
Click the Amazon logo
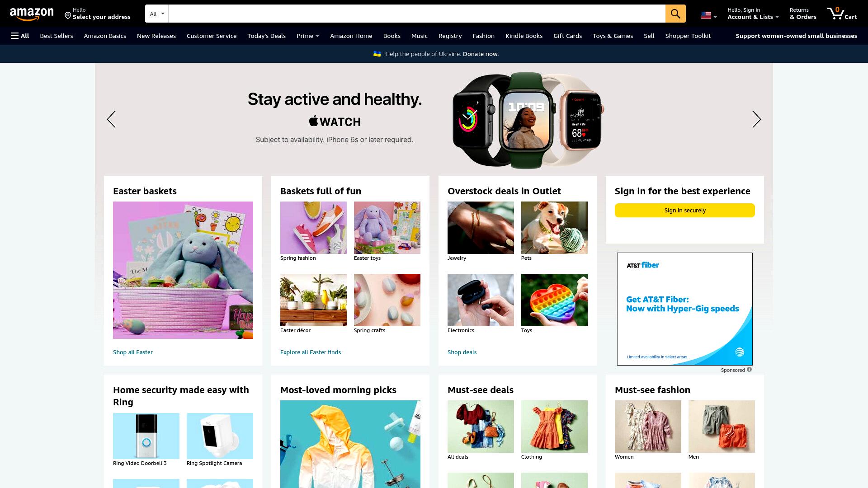[x=32, y=14]
